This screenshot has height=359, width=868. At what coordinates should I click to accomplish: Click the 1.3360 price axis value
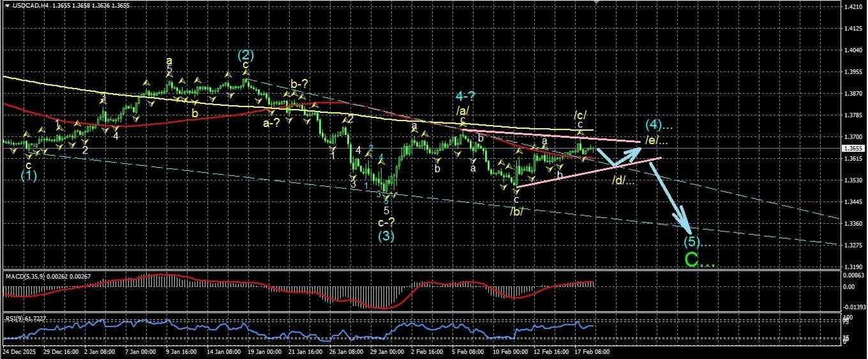pyautogui.click(x=853, y=224)
